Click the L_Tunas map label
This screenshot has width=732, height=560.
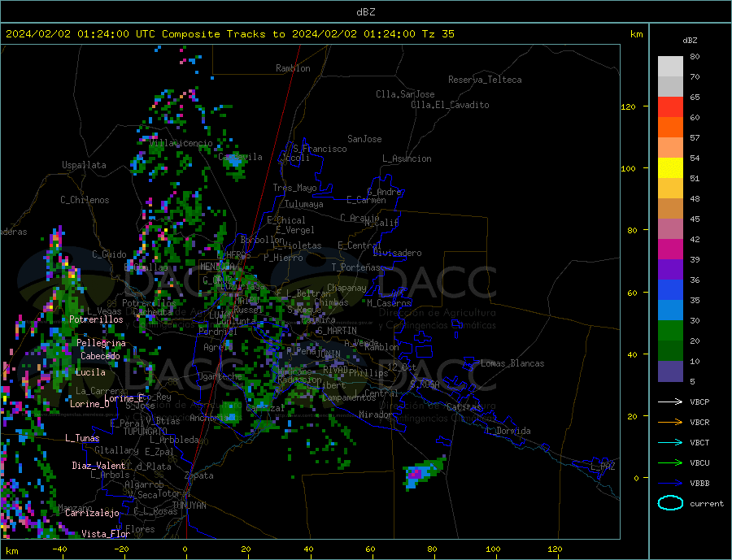[83, 438]
